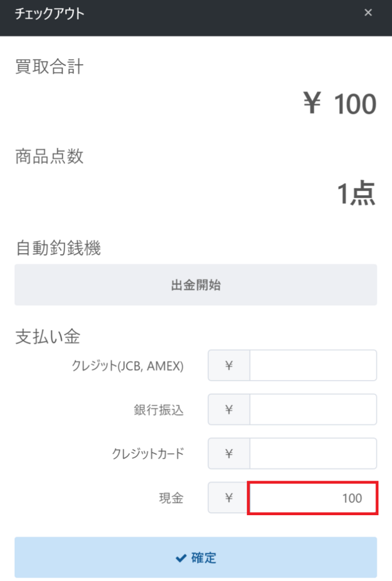Image resolution: width=392 pixels, height=581 pixels.
Task: Click the 現金 label
Action: (x=171, y=498)
